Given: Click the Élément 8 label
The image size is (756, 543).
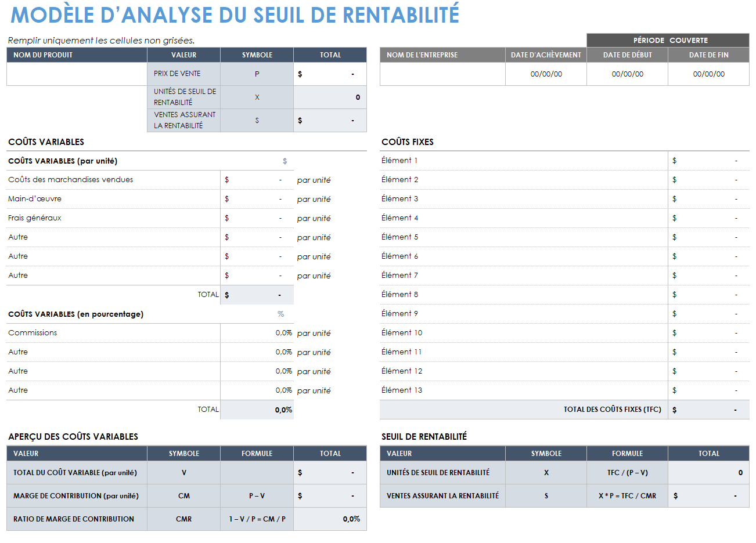Looking at the screenshot, I should [399, 295].
